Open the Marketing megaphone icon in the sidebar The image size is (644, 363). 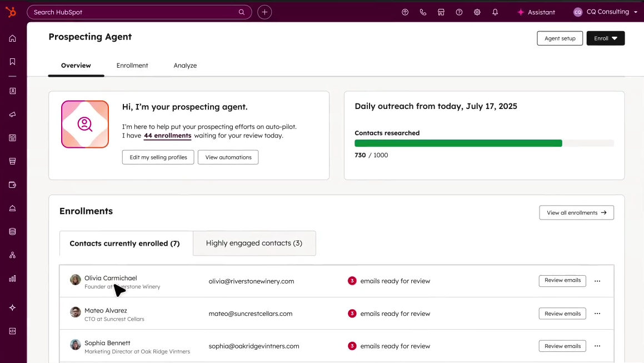(12, 115)
